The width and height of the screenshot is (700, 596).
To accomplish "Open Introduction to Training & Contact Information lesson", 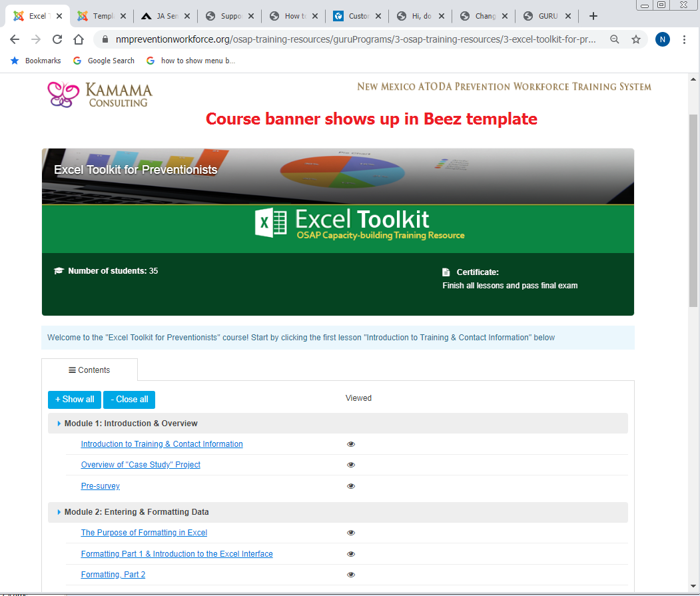I will [x=162, y=444].
